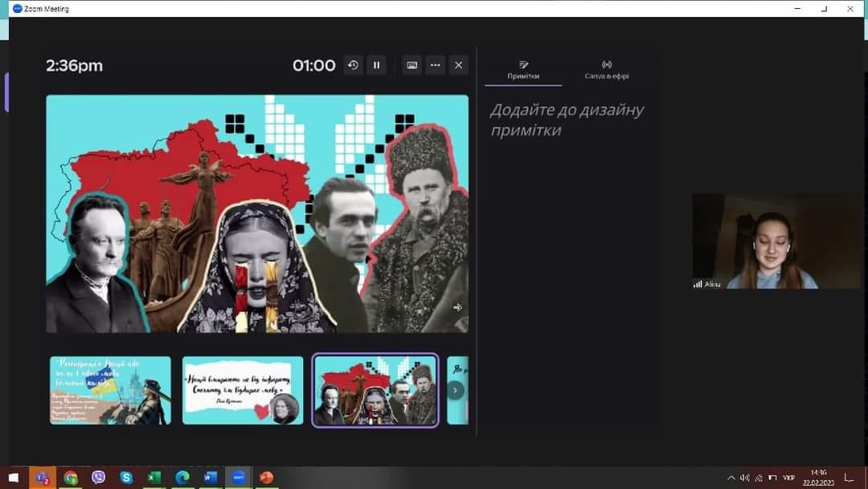Switch to the Примітки tab
The image size is (868, 489).
(523, 70)
